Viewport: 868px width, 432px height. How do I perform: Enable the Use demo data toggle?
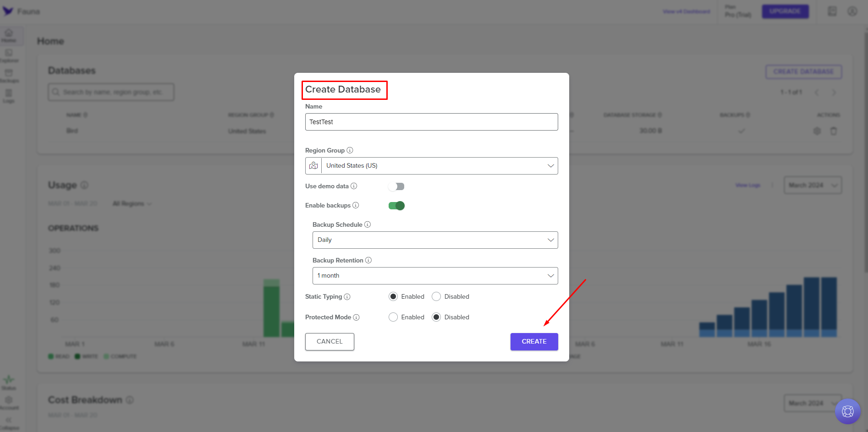tap(396, 186)
